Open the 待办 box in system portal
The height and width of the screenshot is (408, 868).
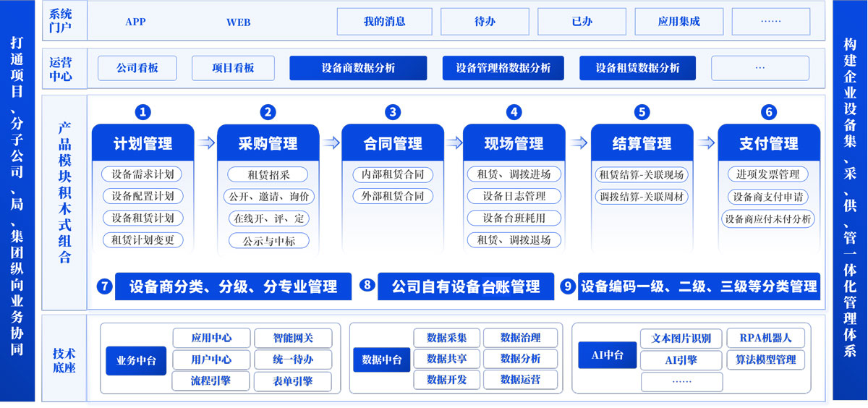click(x=485, y=22)
